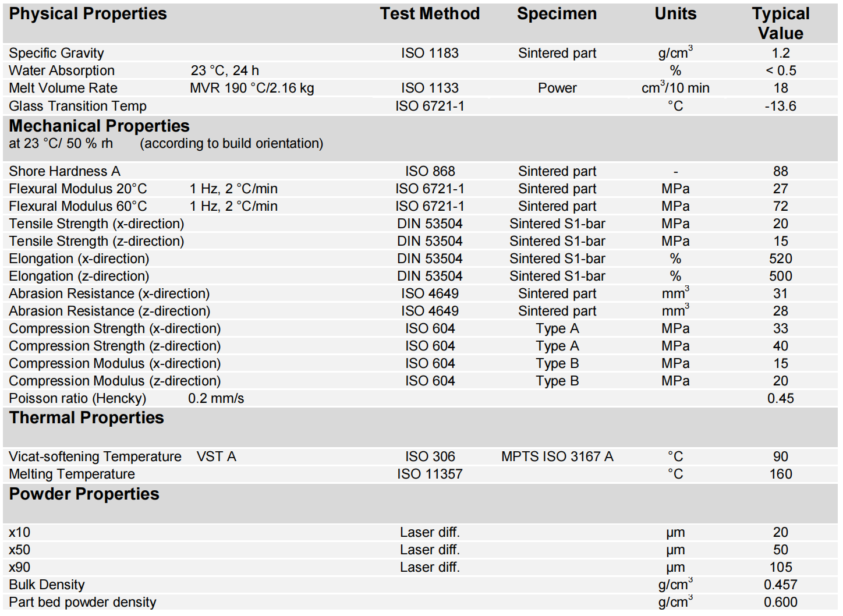Click Compression Modulus (z-direction) label
This screenshot has height=616, width=843.
tap(115, 381)
